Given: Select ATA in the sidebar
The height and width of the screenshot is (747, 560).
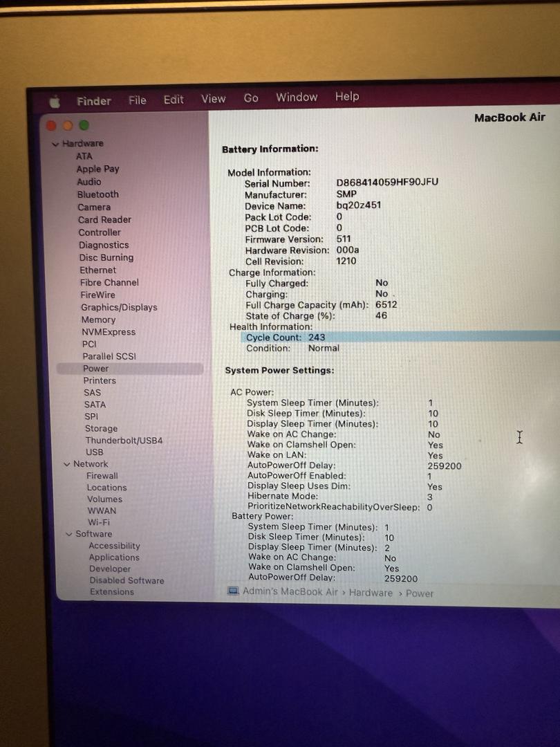Looking at the screenshot, I should point(84,156).
